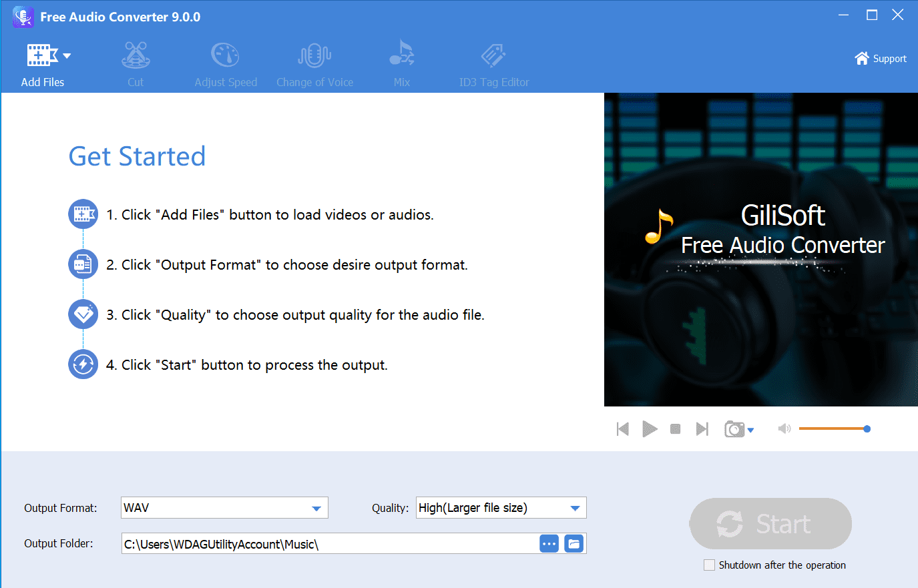Browse for output folder with ellipsis button
918x588 pixels.
pyautogui.click(x=549, y=544)
